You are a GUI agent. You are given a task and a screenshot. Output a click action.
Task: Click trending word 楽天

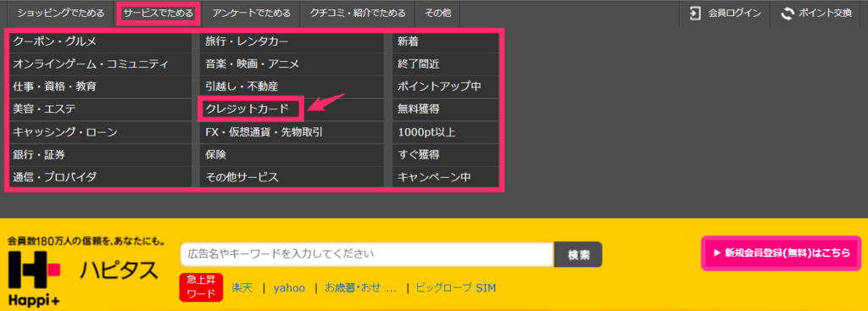click(x=242, y=288)
